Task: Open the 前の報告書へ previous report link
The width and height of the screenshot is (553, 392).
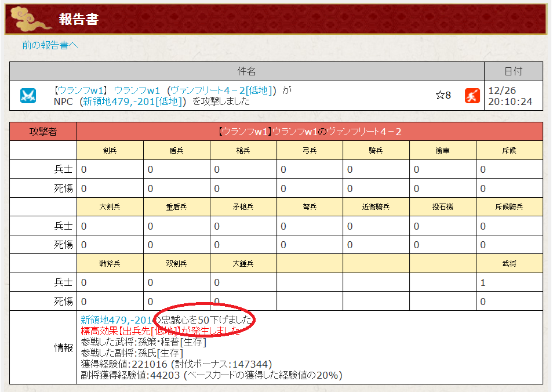Action: (x=50, y=45)
